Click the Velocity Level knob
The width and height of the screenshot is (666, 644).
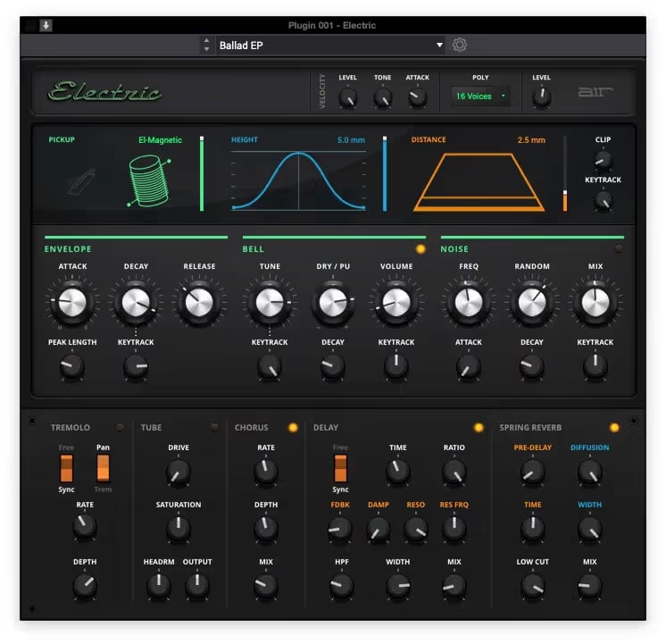[x=348, y=98]
